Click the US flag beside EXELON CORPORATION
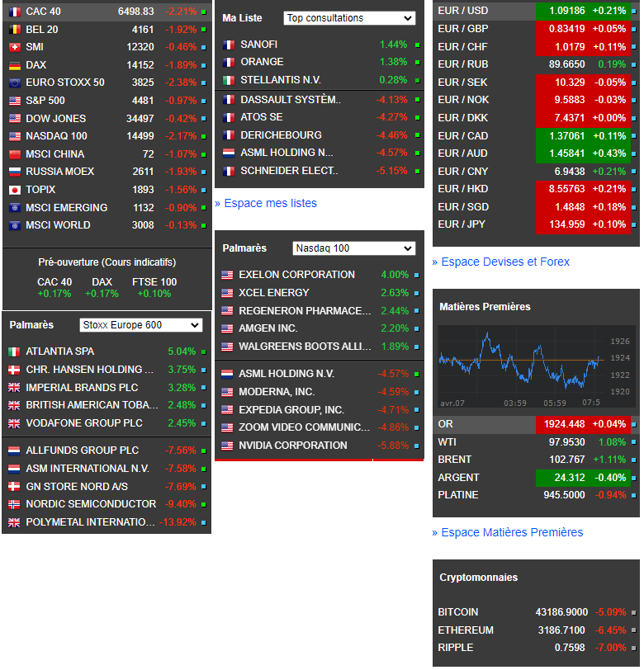The width and height of the screenshot is (644, 670). 227,276
